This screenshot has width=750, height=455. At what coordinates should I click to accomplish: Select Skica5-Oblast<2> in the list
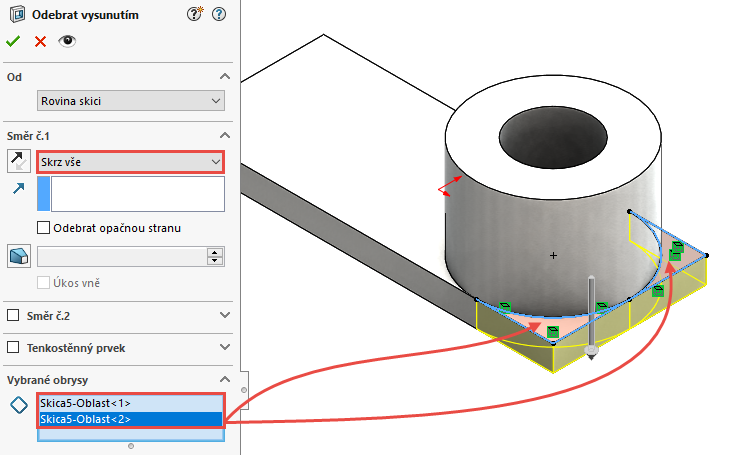pos(131,419)
